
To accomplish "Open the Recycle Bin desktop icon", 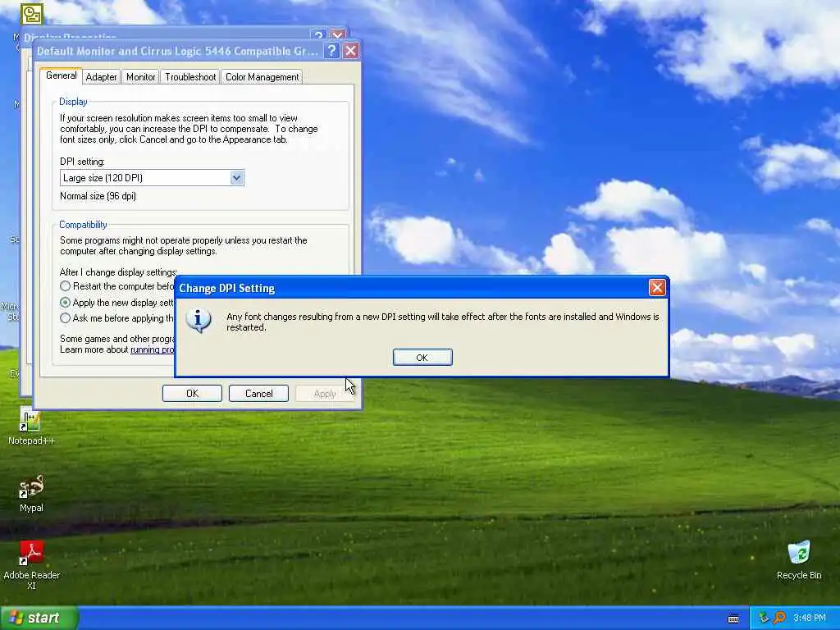I will click(x=799, y=560).
